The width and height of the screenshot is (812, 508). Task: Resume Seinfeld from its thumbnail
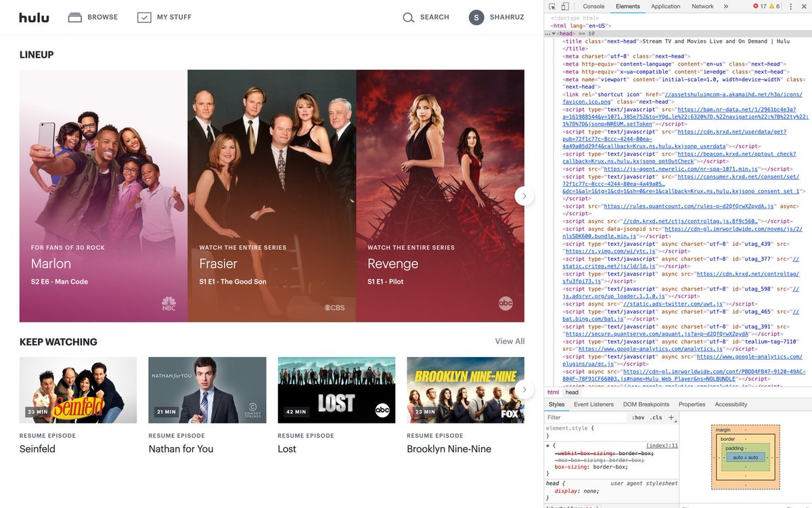[78, 390]
